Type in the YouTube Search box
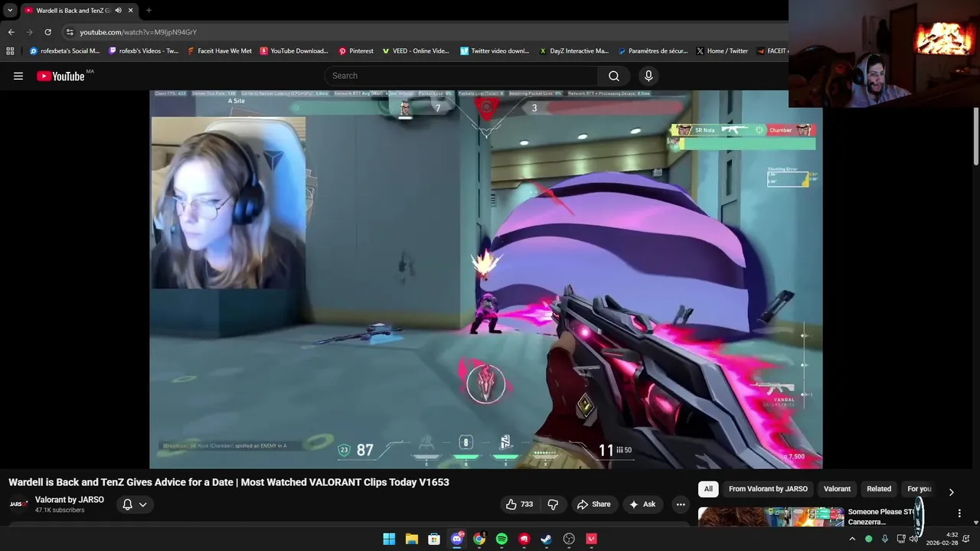Screen dimensions: 980x551 tap(462, 76)
